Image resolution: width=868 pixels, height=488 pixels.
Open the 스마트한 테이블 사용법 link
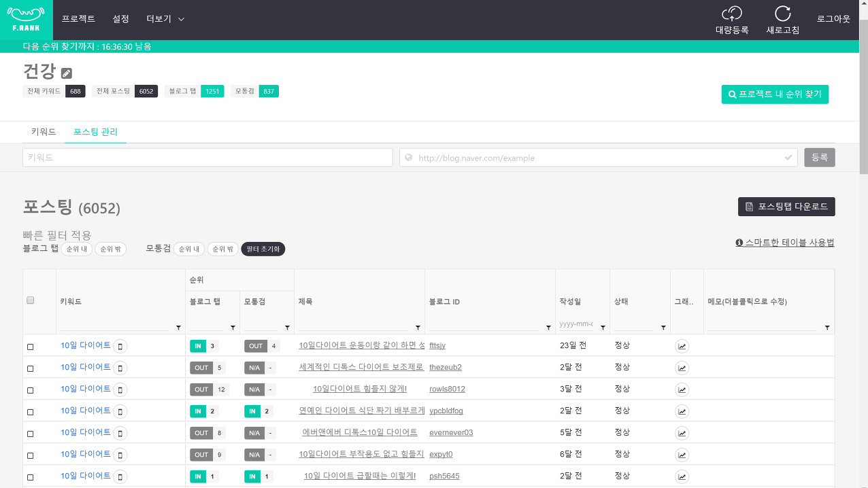(x=785, y=243)
